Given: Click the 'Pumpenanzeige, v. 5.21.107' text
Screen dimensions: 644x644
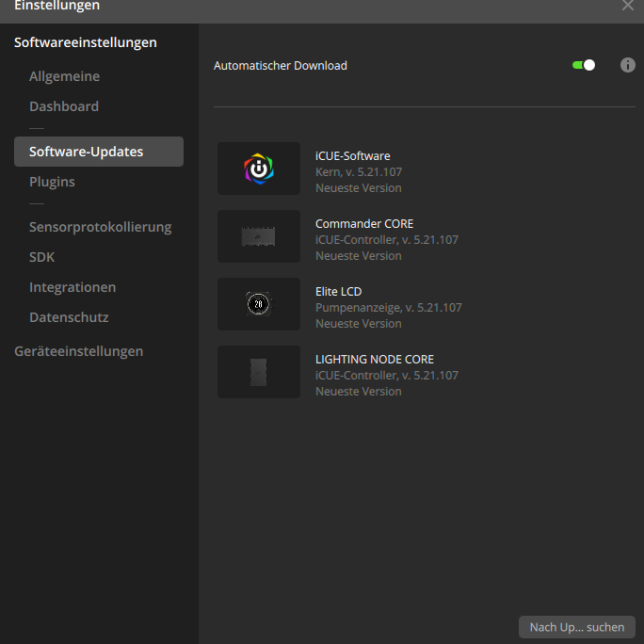Looking at the screenshot, I should 389,308.
